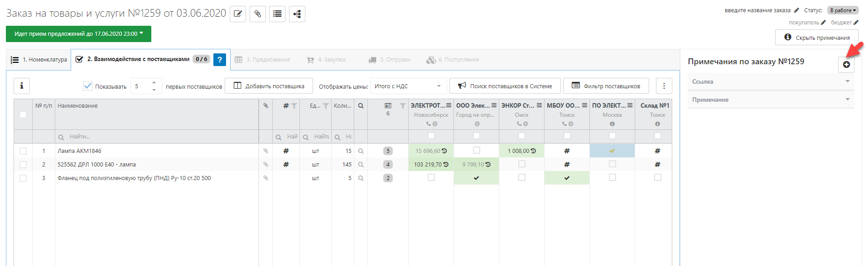The height and width of the screenshot is (266, 868).
Task: Open the list view icon beside order title
Action: click(x=277, y=14)
